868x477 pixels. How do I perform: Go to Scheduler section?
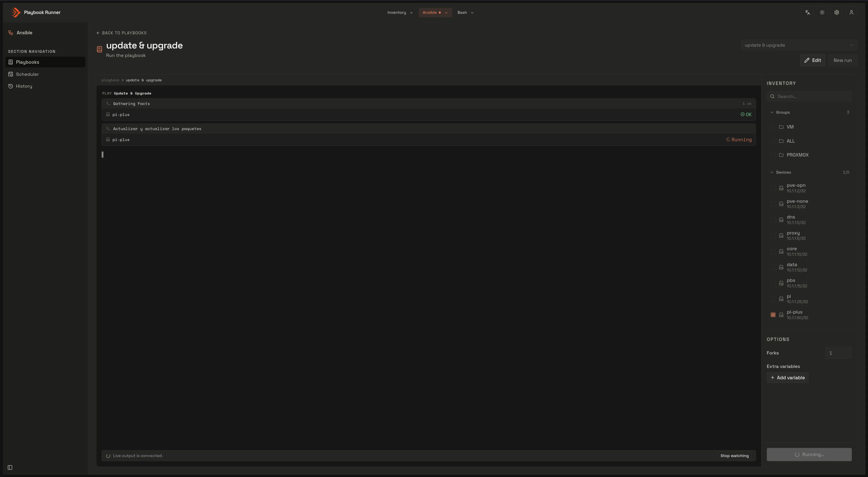tap(45, 74)
